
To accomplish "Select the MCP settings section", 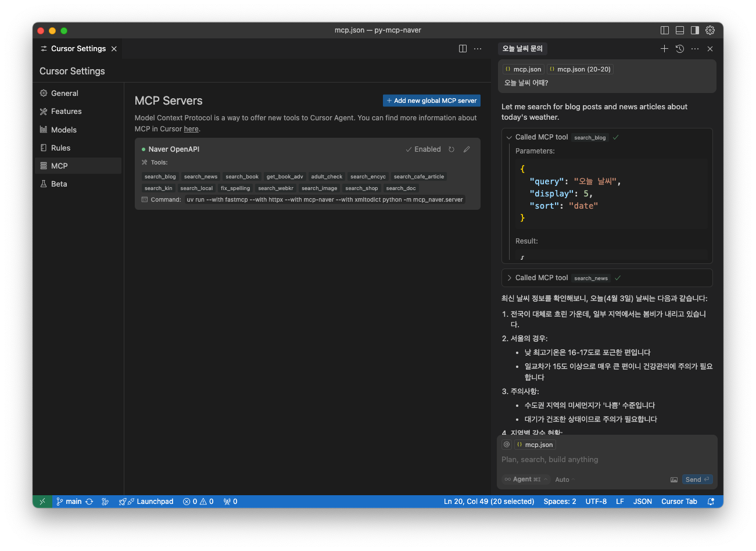I will tap(78, 166).
